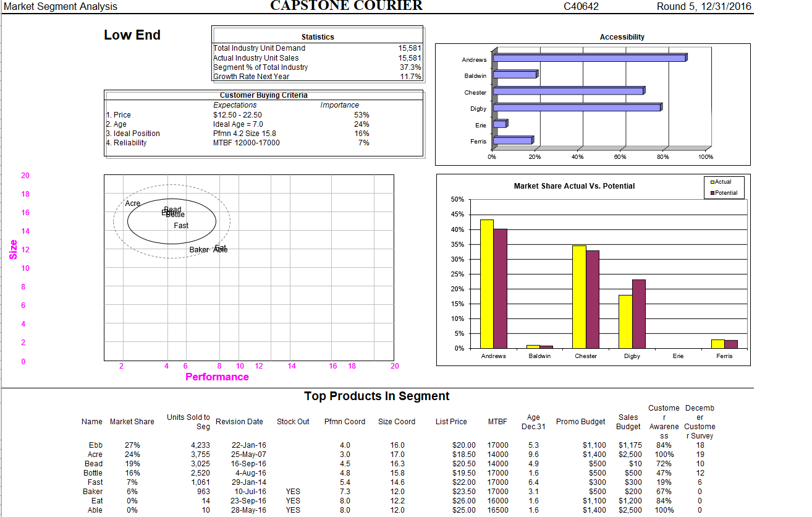The height and width of the screenshot is (517, 812).
Task: Click the CAPSTONE COURIER title
Action: pyautogui.click(x=347, y=6)
